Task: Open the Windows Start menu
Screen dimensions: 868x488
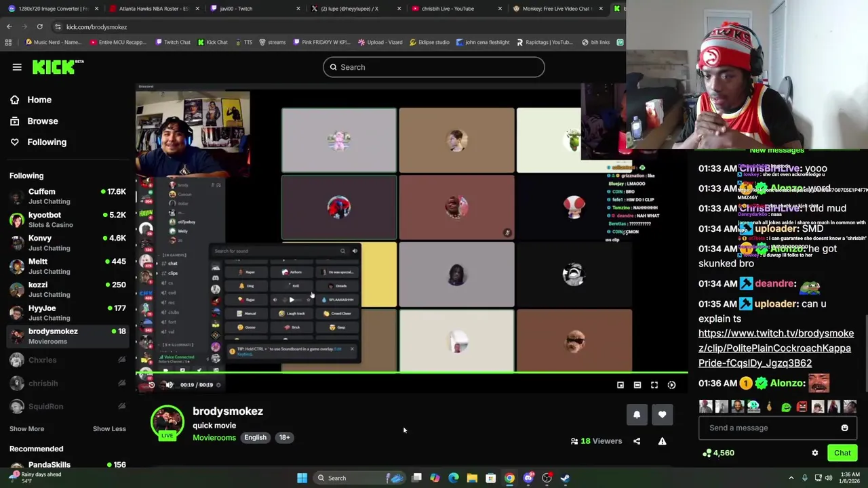Action: tap(302, 478)
